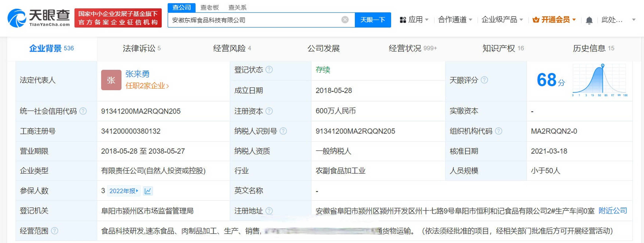The image size is (644, 243).
Task: Click help icon next to 天眼评分
Action: [484, 80]
